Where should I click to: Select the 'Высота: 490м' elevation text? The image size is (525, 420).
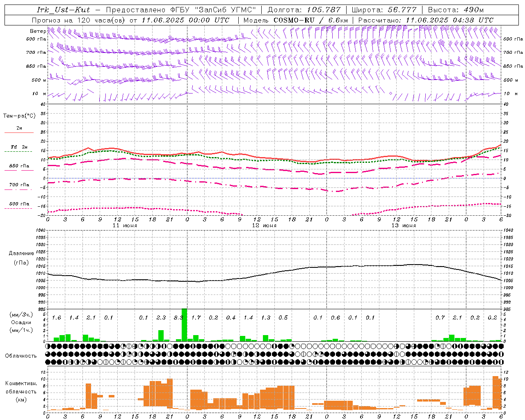click(x=456, y=10)
